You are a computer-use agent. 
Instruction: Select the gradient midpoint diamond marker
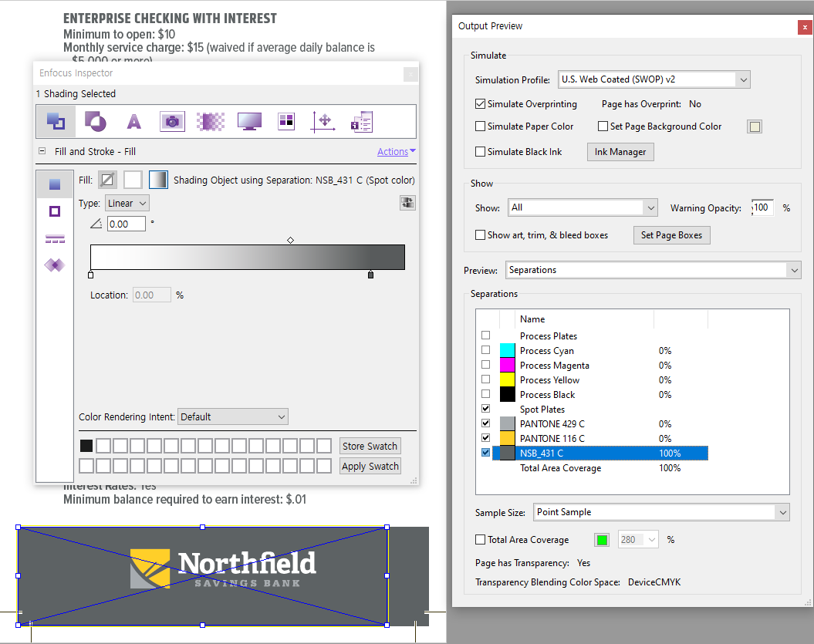(291, 241)
